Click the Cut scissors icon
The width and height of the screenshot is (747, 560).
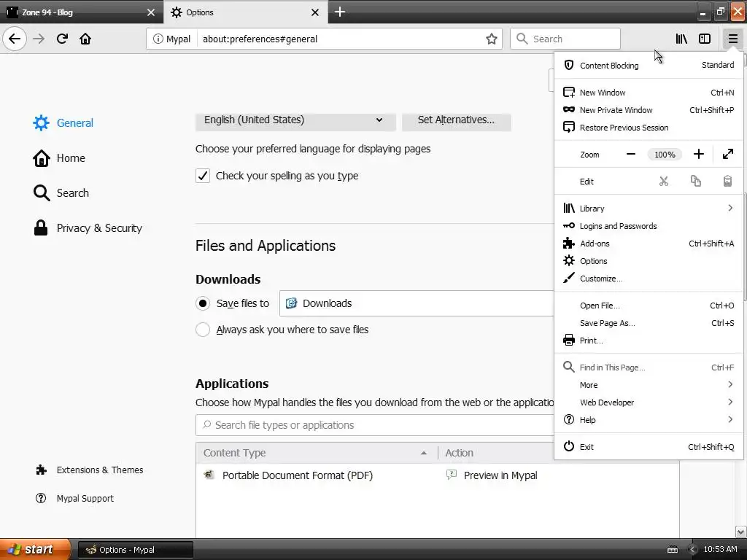[664, 181]
